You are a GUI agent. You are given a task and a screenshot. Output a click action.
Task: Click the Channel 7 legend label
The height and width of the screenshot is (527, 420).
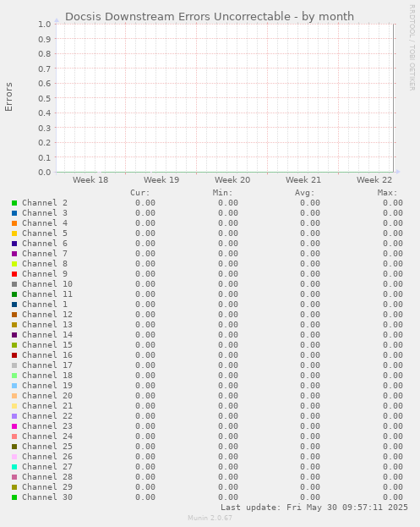click(45, 254)
